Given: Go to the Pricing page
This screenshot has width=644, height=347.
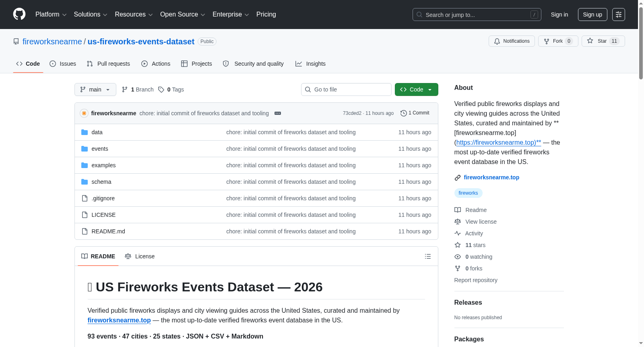Looking at the screenshot, I should coord(266,15).
